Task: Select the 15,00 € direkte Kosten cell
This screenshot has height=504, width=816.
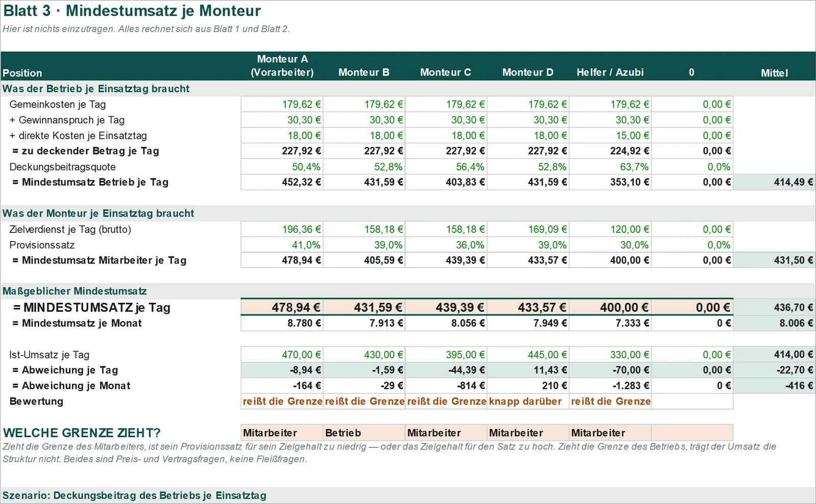Action: pos(610,136)
